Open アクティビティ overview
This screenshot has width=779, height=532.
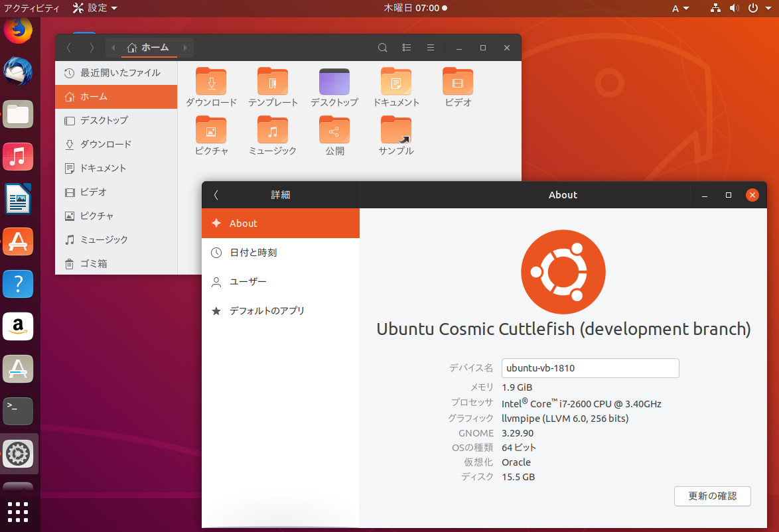click(x=31, y=8)
